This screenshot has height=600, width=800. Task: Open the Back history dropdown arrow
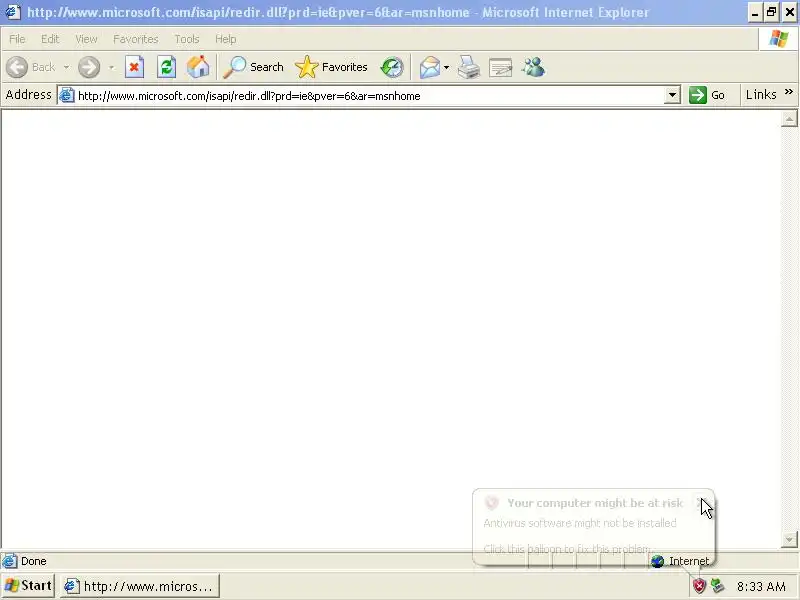click(x=66, y=67)
